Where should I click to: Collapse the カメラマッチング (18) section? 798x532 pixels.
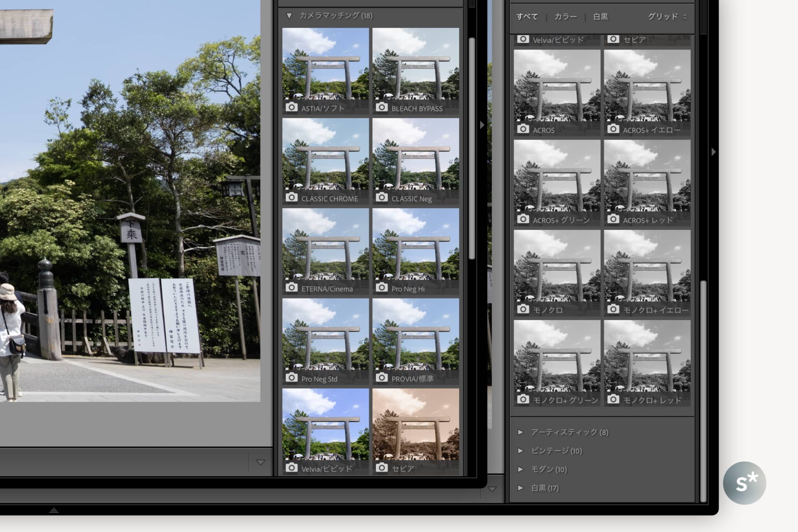click(288, 16)
